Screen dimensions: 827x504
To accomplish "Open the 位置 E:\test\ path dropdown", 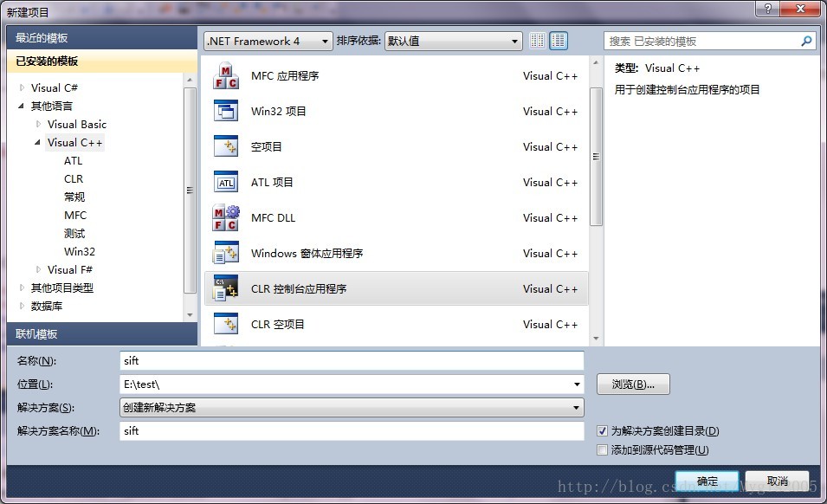I will click(x=577, y=384).
